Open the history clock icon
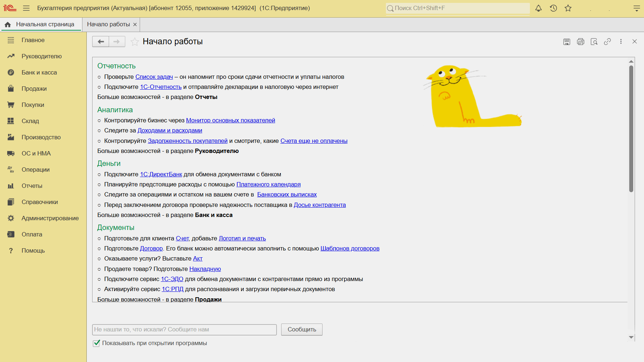The width and height of the screenshot is (644, 362). tap(553, 8)
